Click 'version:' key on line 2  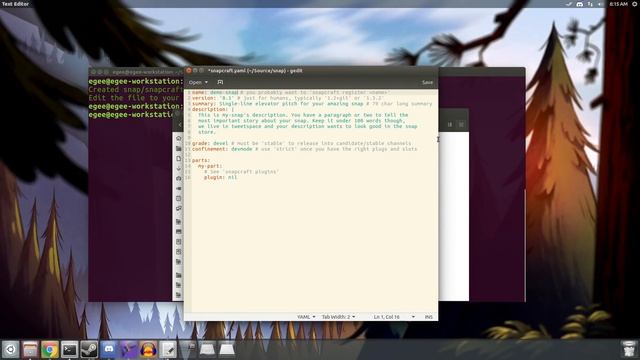[203, 98]
